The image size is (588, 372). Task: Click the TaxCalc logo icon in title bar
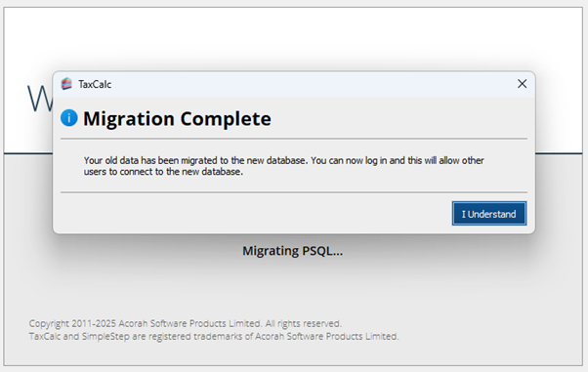pos(66,84)
